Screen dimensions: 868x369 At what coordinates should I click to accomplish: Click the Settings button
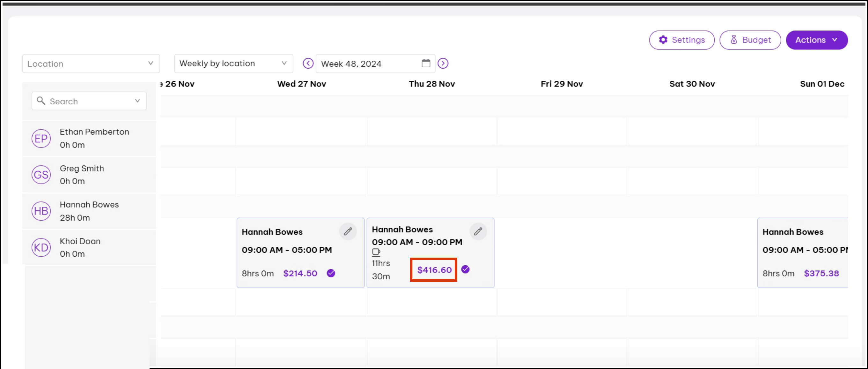[x=681, y=40]
